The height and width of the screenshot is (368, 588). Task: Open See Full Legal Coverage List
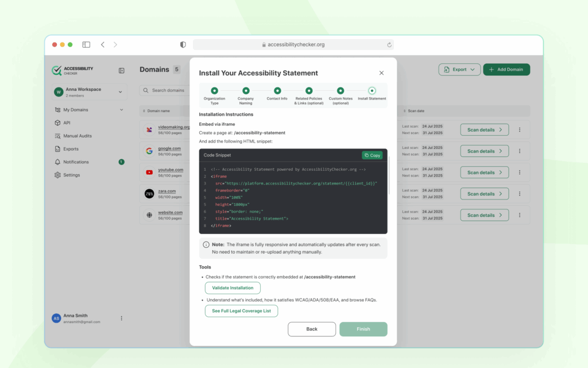coord(241,310)
